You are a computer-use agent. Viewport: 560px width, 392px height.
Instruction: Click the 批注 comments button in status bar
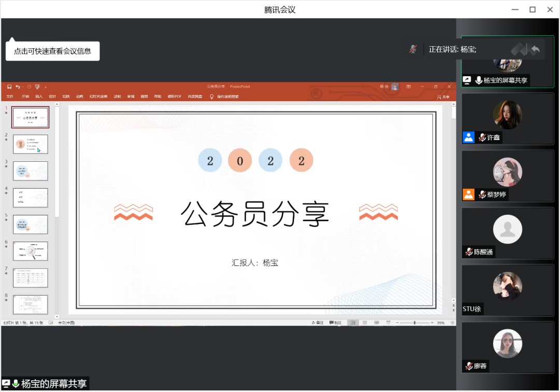pyautogui.click(x=335, y=323)
